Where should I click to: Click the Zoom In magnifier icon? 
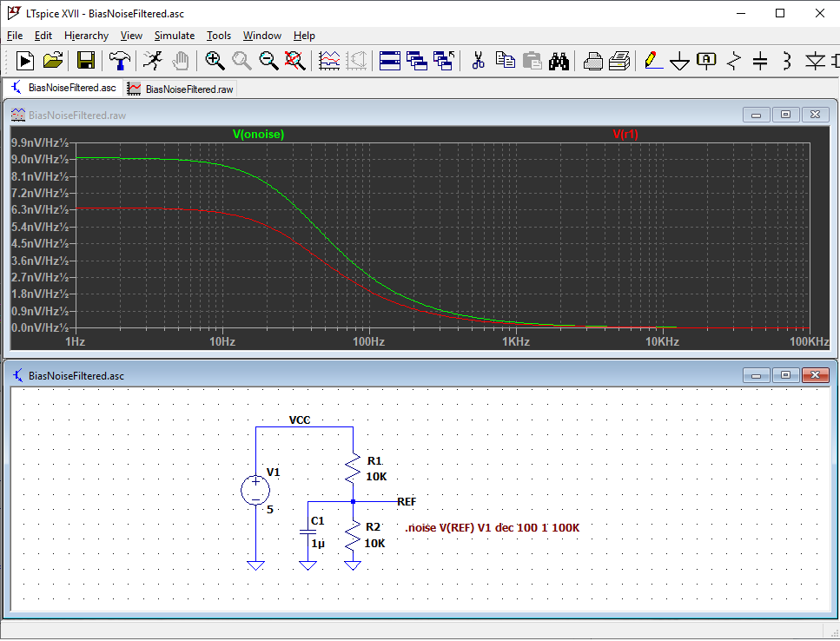[x=215, y=60]
